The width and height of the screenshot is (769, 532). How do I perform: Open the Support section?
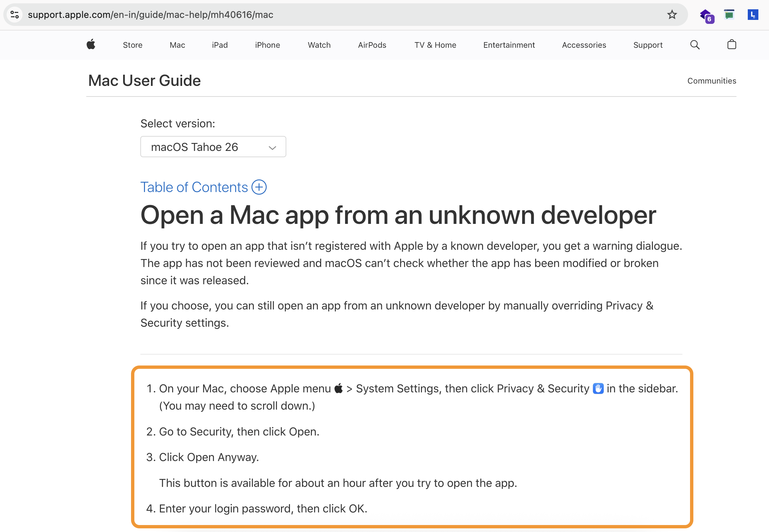pos(648,45)
